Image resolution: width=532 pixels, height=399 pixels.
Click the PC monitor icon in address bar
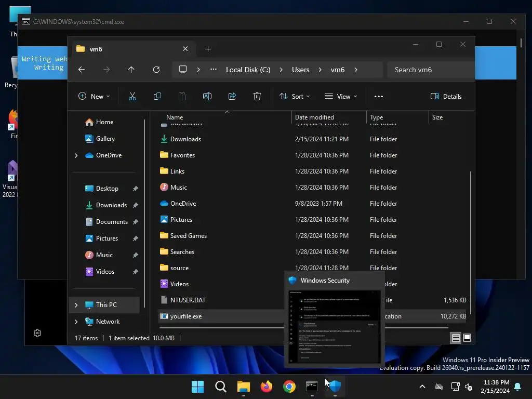pos(183,70)
